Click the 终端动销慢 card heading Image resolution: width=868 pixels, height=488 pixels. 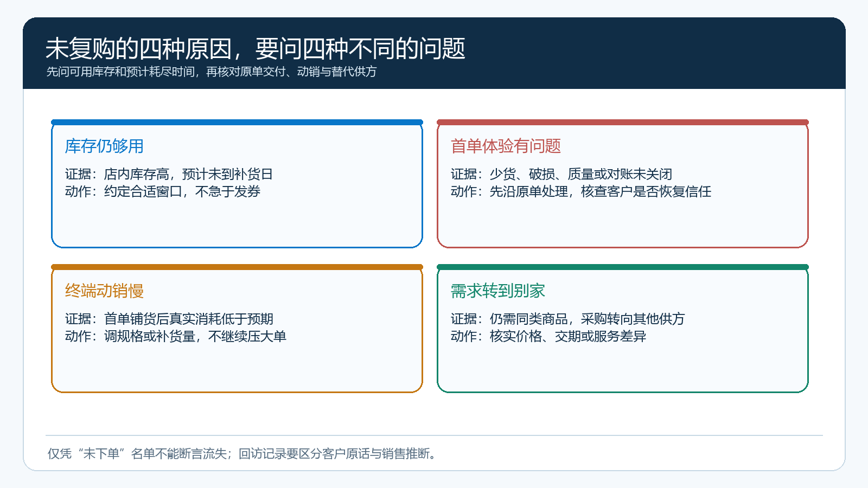pos(104,291)
